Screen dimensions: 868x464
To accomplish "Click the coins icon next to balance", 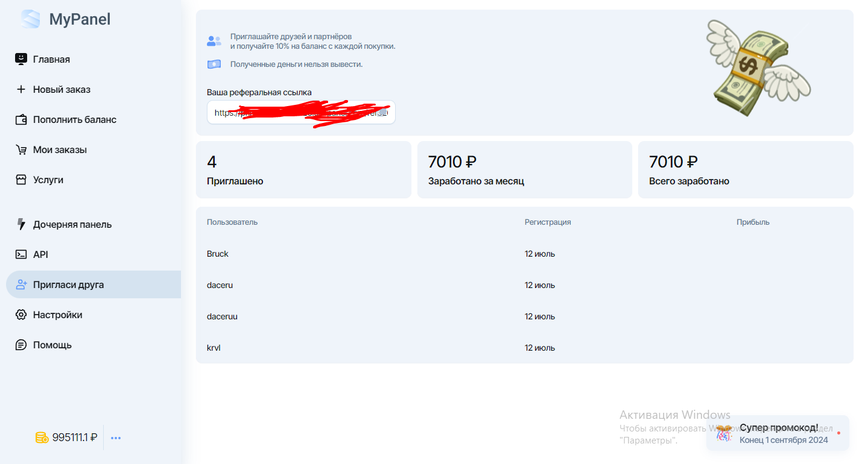I will (42, 438).
